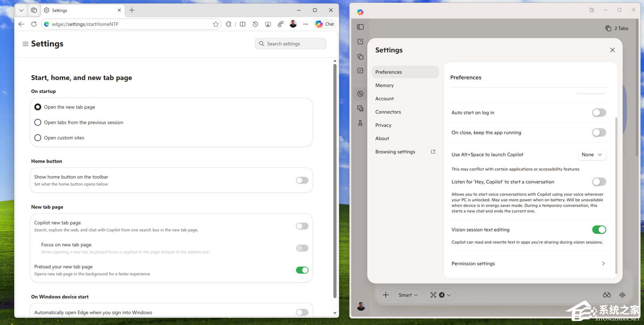Open Edge screenshot tool icon
The width and height of the screenshot is (644, 325).
[268, 24]
